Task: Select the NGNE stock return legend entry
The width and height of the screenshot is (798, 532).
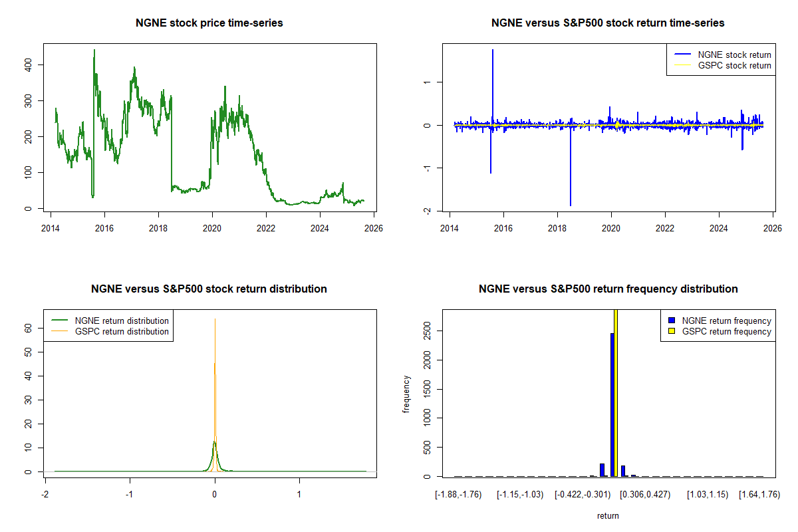Action: (x=734, y=55)
